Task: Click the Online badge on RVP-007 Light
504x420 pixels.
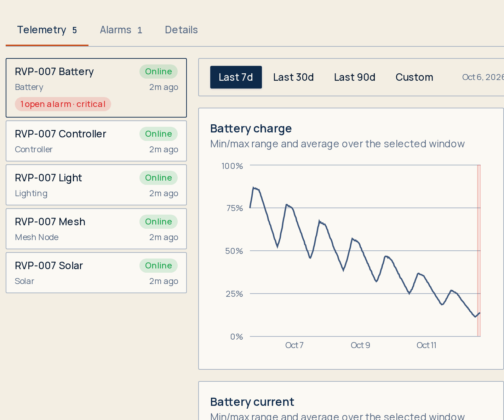Action: click(x=159, y=178)
